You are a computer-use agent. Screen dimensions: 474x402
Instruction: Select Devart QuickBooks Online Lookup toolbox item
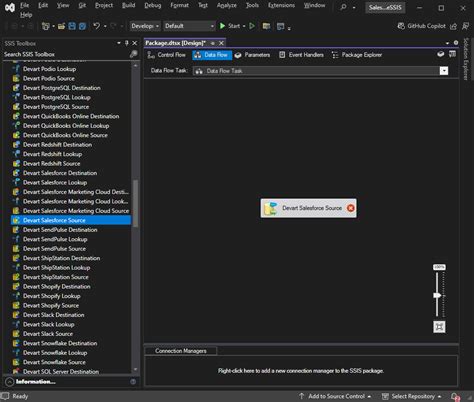(66, 126)
